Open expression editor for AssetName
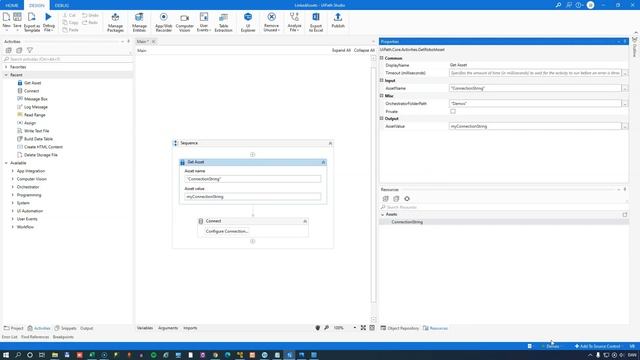This screenshot has height=360, width=640. pyautogui.click(x=624, y=88)
